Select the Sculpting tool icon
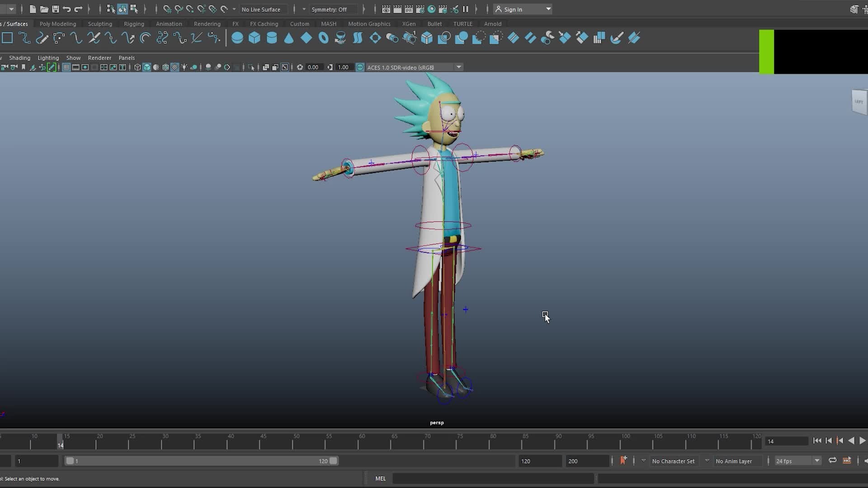The height and width of the screenshot is (488, 868). coord(99,24)
